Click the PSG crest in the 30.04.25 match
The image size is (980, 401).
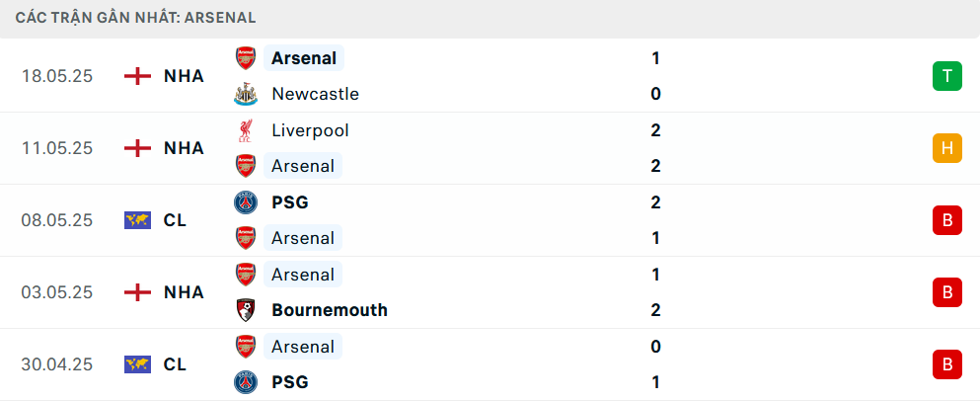tap(245, 382)
